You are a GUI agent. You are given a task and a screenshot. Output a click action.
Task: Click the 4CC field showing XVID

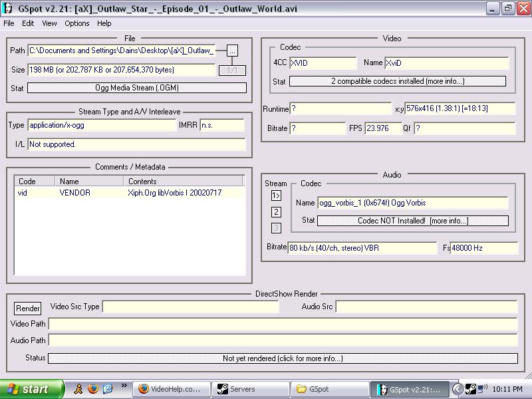point(323,63)
